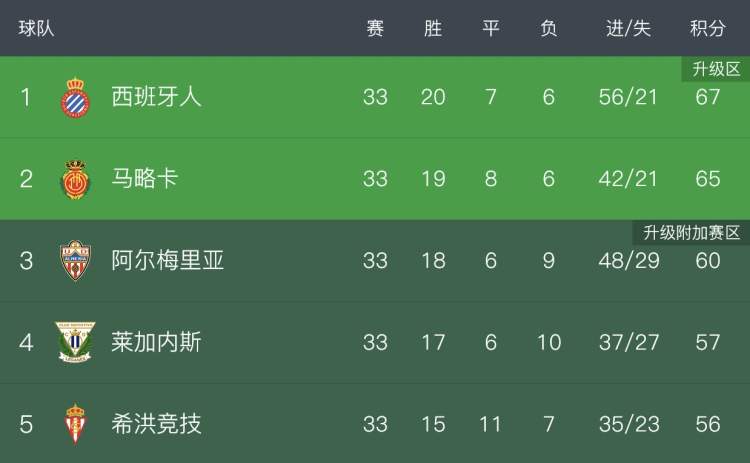Click the 平 column header
750x463 pixels.
(491, 28)
